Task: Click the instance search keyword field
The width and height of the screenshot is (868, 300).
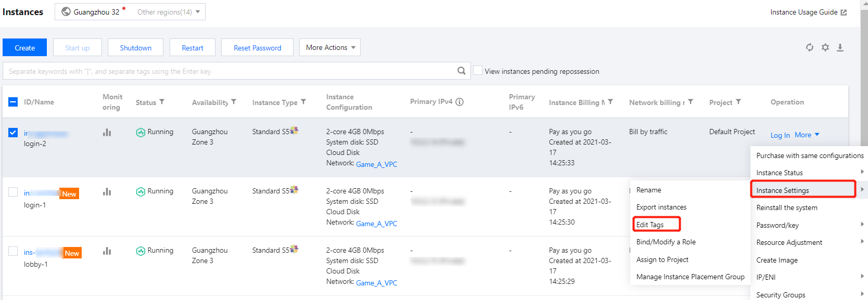Action: coord(229,71)
